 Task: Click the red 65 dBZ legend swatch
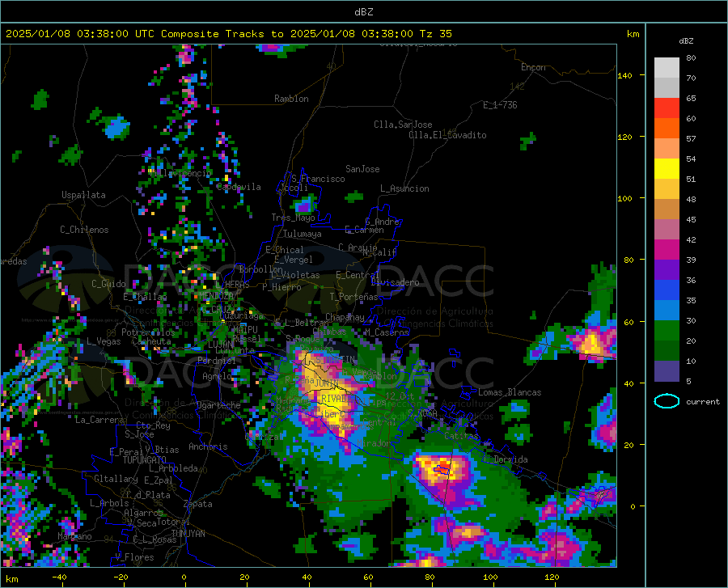667,108
